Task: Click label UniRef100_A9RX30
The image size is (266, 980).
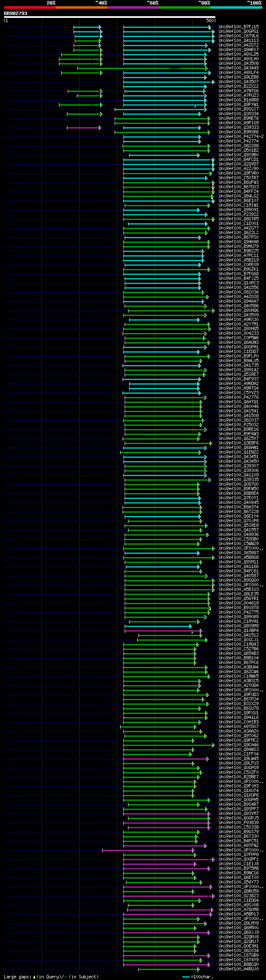Action: (x=239, y=319)
